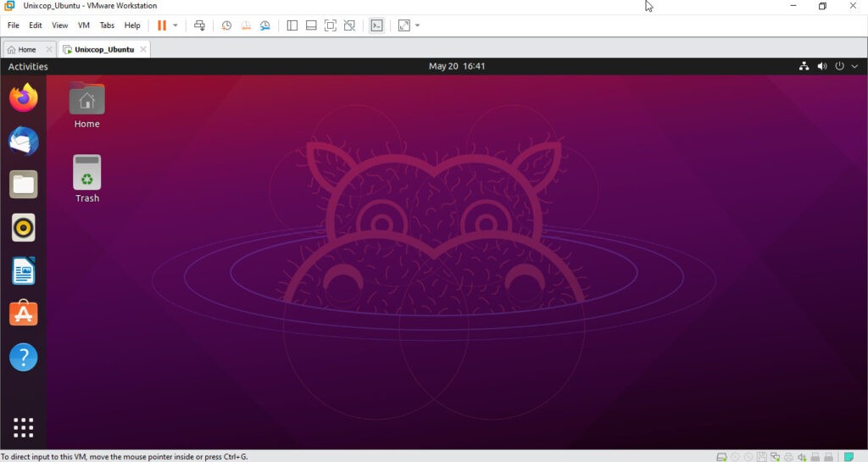
Task: Open the message log note icon
Action: pyautogui.click(x=849, y=456)
